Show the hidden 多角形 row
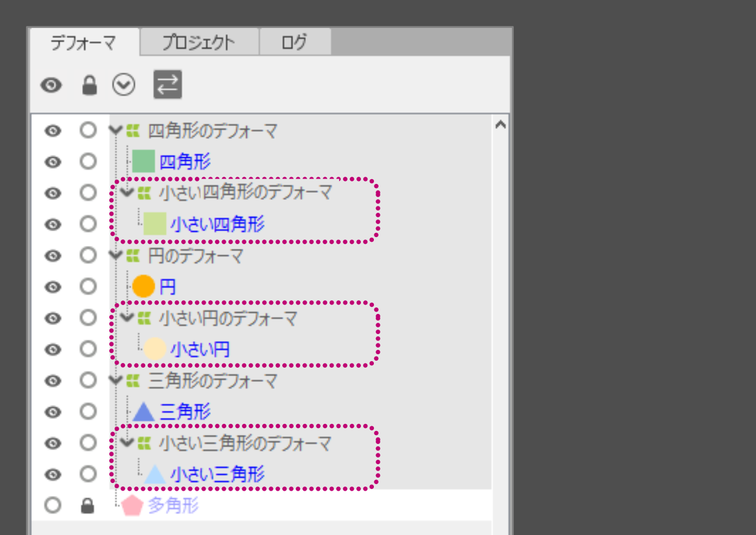This screenshot has height=535, width=756. (x=53, y=505)
